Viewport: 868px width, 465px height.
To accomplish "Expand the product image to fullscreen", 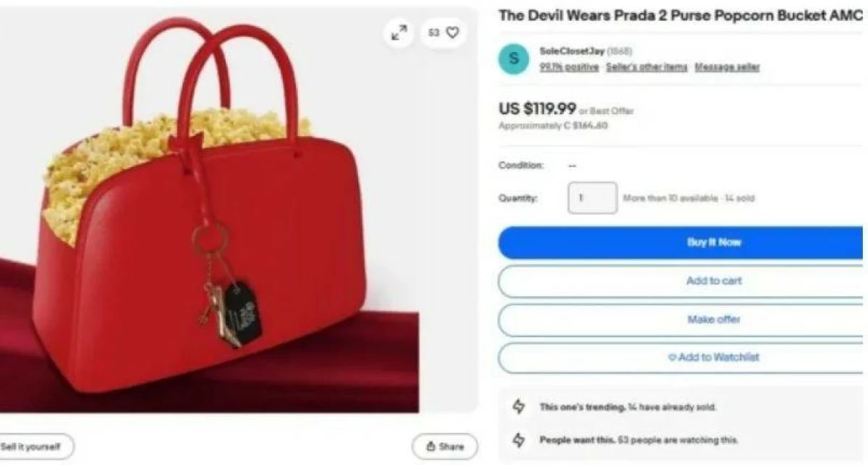I will pos(399,33).
